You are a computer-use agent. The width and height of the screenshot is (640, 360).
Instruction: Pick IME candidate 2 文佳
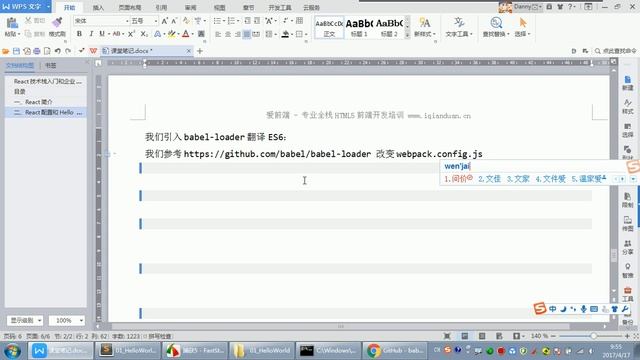[x=489, y=179]
